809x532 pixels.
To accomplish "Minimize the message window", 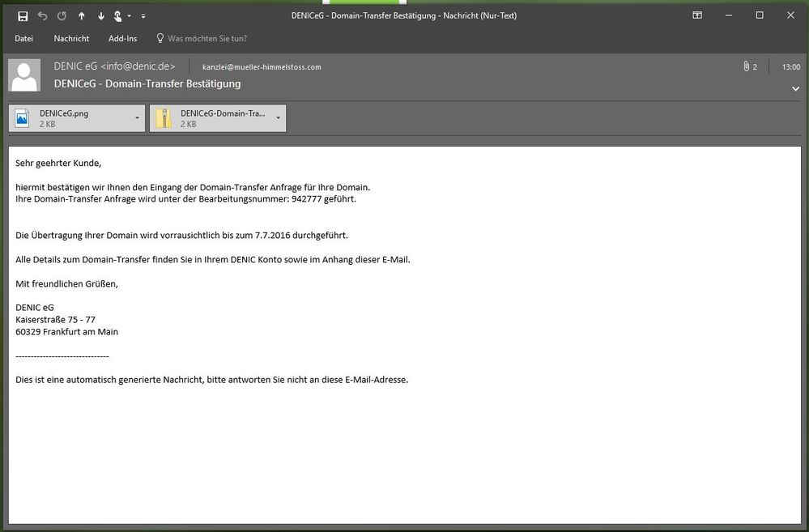I will point(729,15).
